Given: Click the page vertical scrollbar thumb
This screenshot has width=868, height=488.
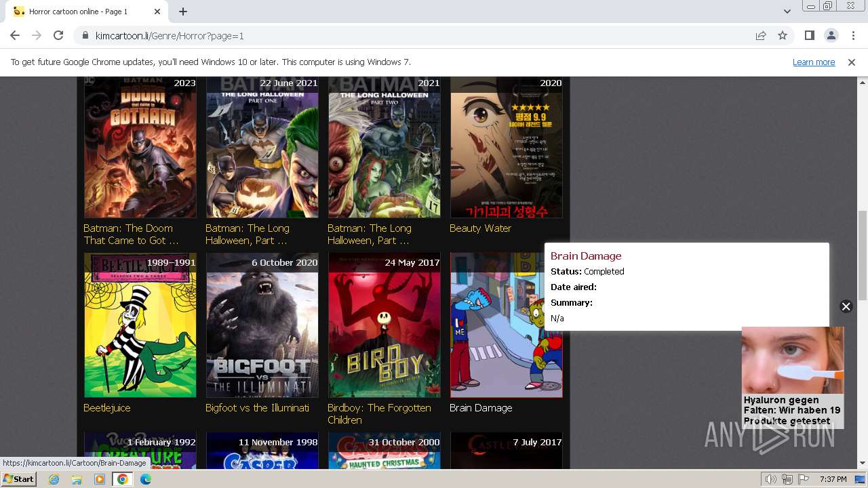Looking at the screenshot, I should coord(862,255).
